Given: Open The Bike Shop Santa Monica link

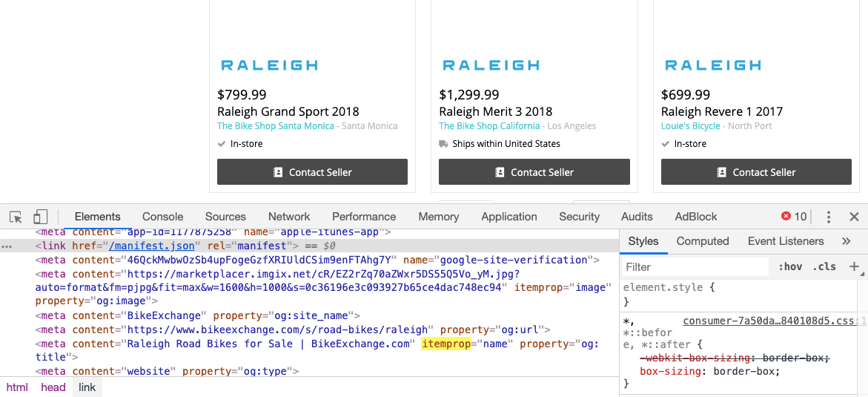Looking at the screenshot, I should point(276,126).
